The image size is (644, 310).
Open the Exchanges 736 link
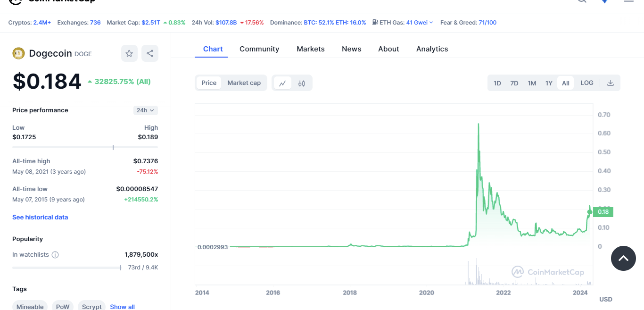pyautogui.click(x=95, y=22)
